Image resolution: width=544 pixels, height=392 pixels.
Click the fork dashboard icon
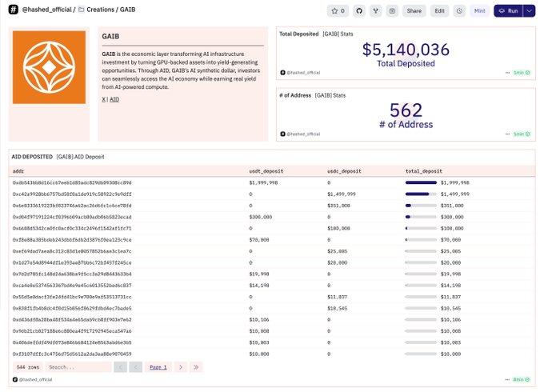pos(375,11)
